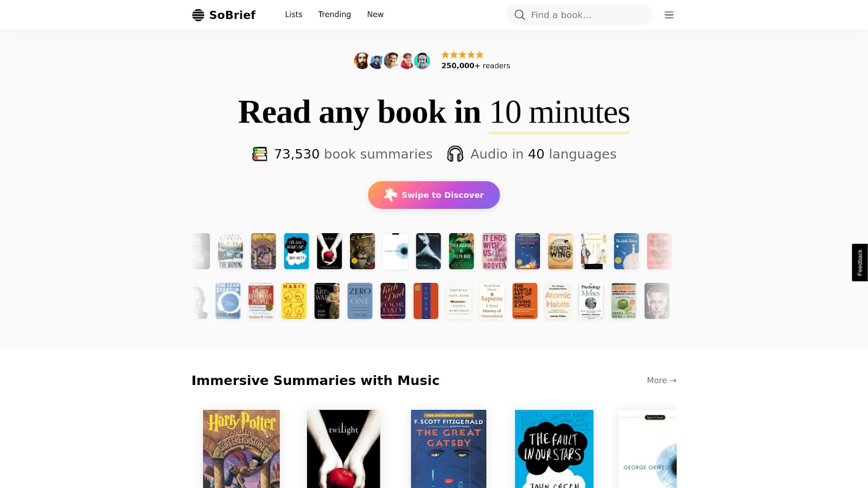Click the sparkle icon on Swipe to Discover
The height and width of the screenshot is (488, 868).
(391, 195)
